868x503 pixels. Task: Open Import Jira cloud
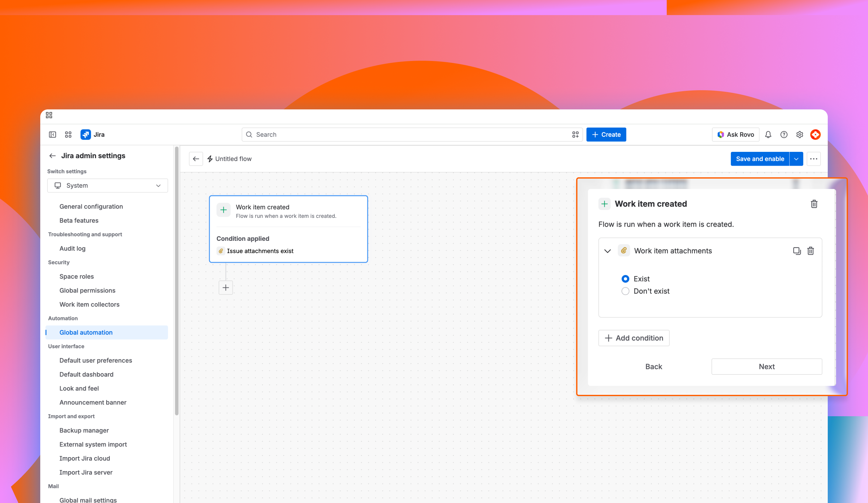84,458
